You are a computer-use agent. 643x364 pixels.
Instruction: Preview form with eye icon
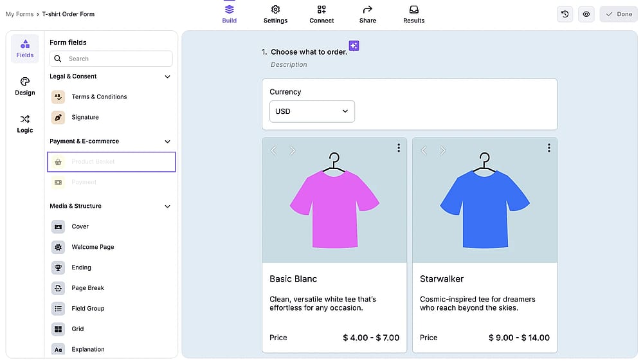tap(586, 14)
